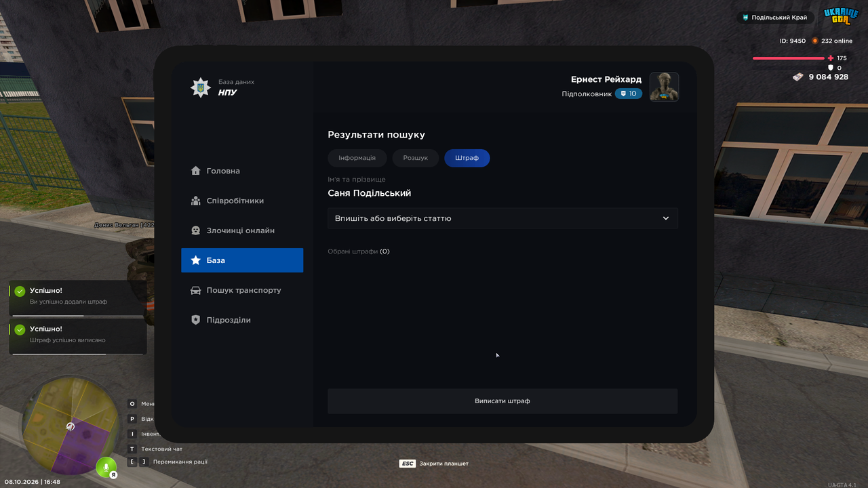This screenshot has width=868, height=488.
Task: Click the circular minimap
Action: click(71, 426)
